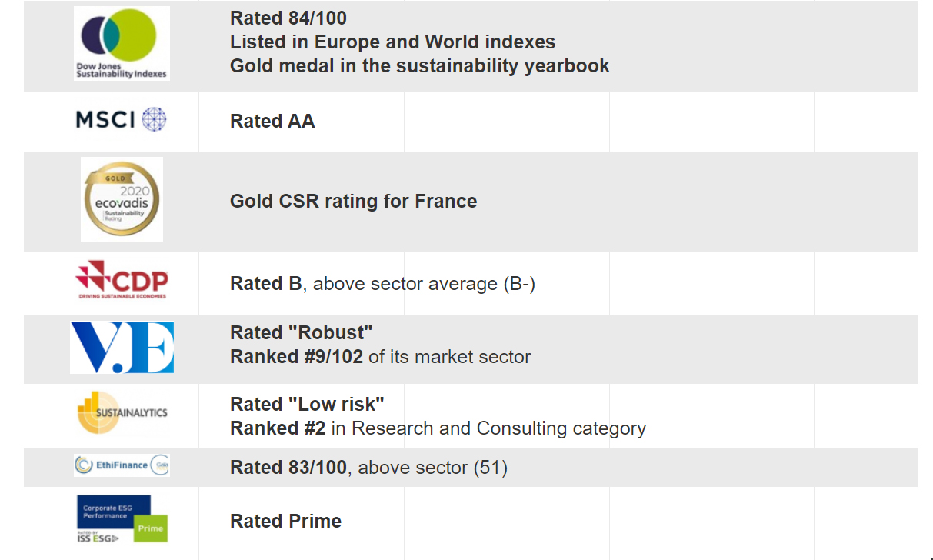Open the CDP logo image
The width and height of the screenshot is (933, 560).
point(122,280)
